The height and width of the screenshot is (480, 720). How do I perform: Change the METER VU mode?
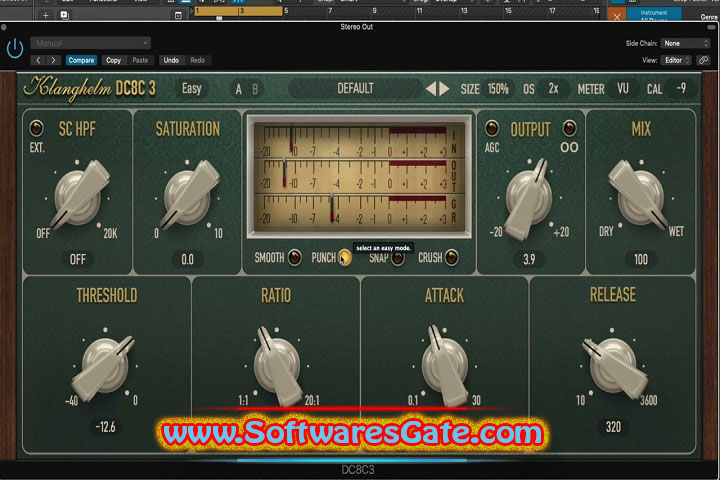623,89
